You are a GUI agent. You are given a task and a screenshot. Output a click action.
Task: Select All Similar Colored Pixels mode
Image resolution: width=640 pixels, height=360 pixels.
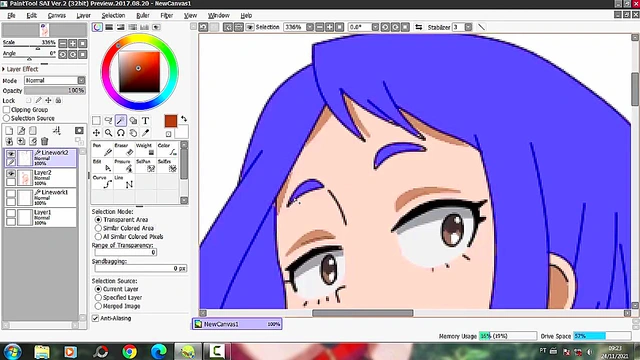click(98, 236)
